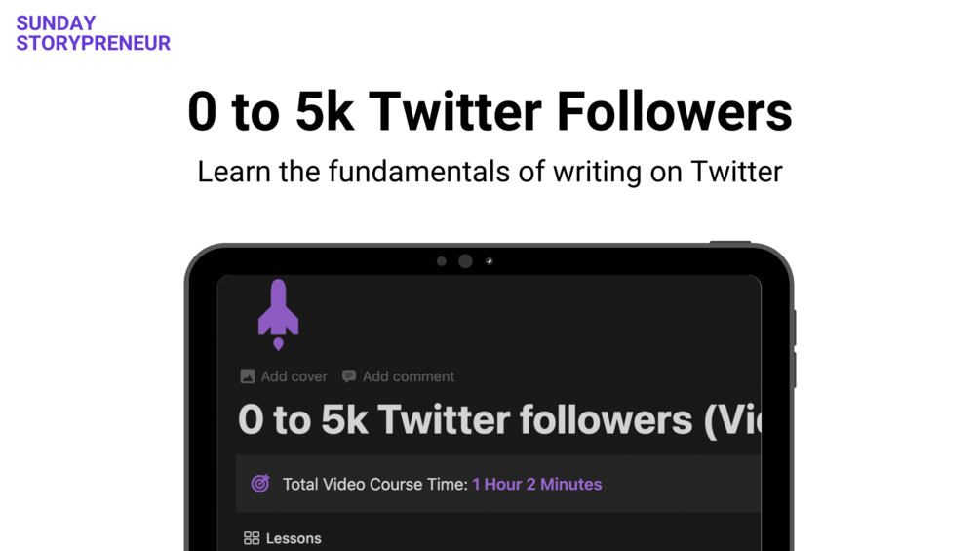
Task: Click the image icon beside Add cover
Action: pos(248,376)
